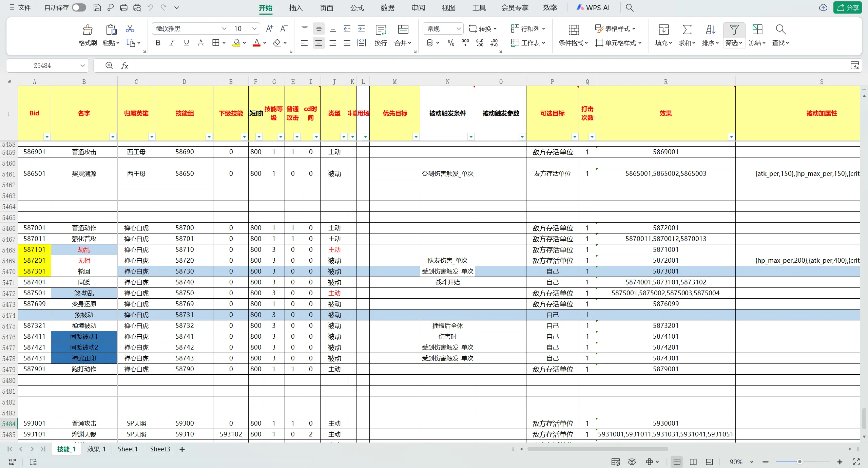
Task: Click the AutoSum (求和) icon
Action: tap(687, 30)
